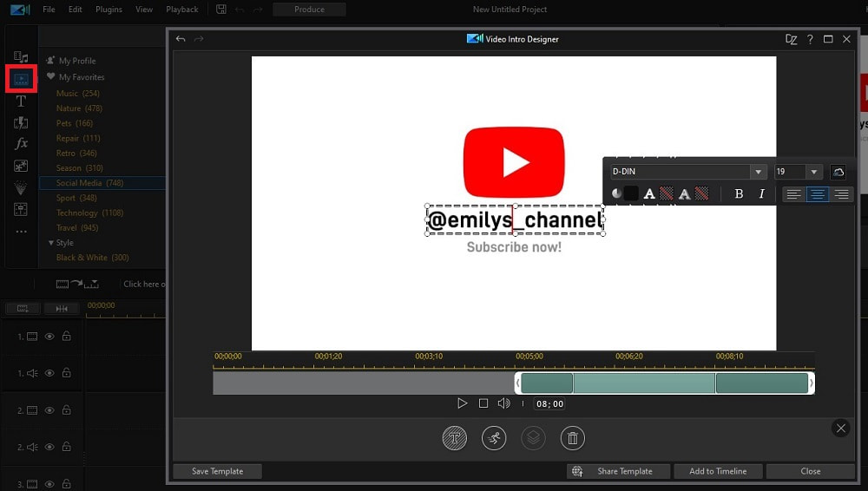The image size is (868, 491).
Task: Toggle visibility eye of audio track 1
Action: [49, 373]
